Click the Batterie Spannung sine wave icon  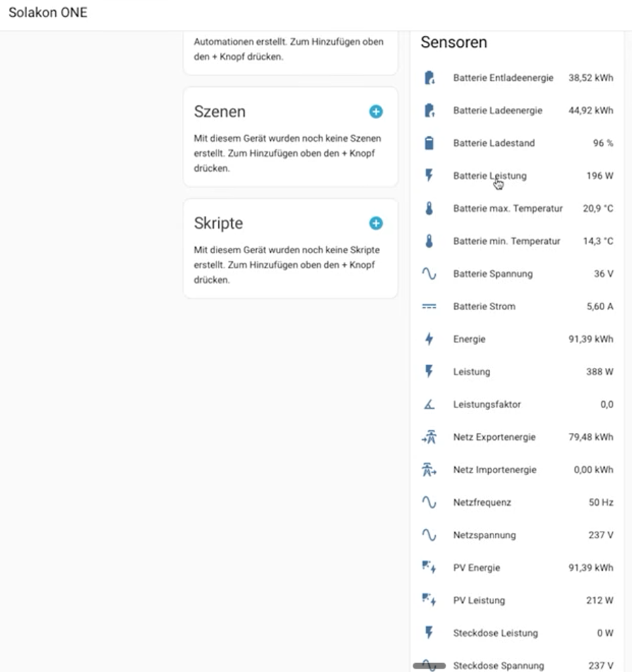(429, 274)
